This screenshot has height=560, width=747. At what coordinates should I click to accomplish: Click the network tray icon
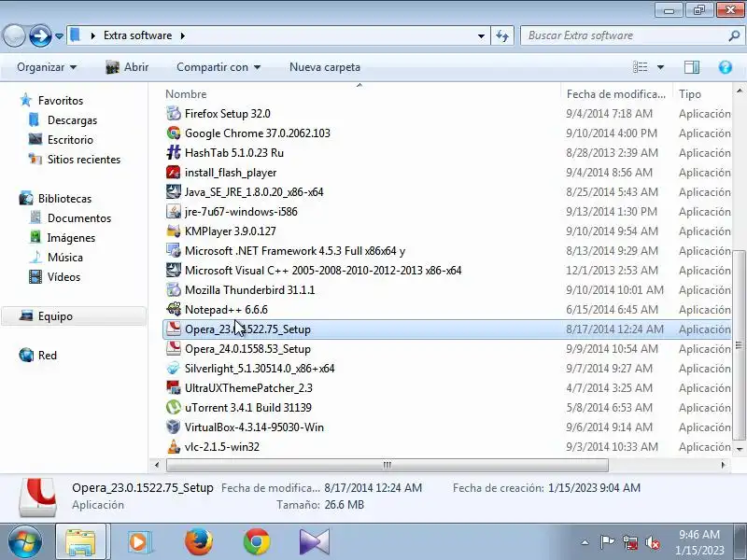(630, 542)
